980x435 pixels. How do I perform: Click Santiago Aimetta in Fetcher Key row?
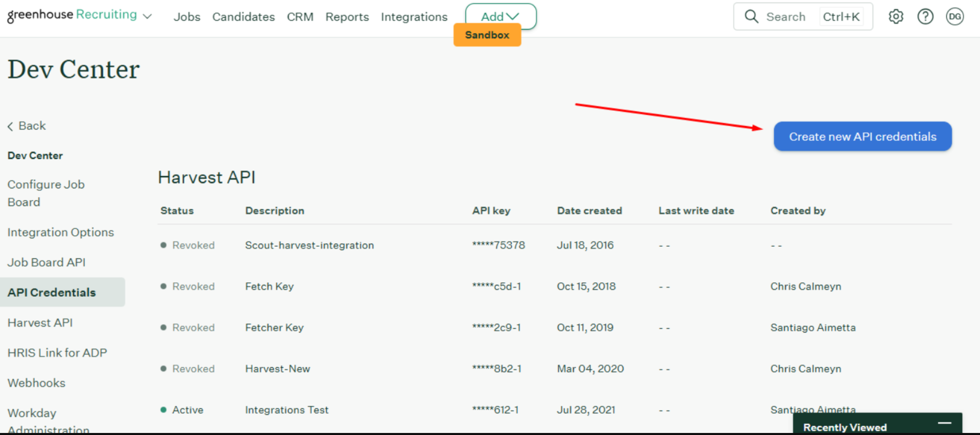click(813, 327)
